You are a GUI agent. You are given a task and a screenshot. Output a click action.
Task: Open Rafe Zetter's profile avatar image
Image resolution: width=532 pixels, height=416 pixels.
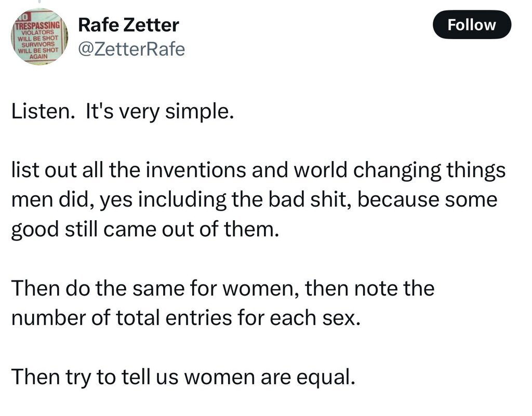coord(38,36)
